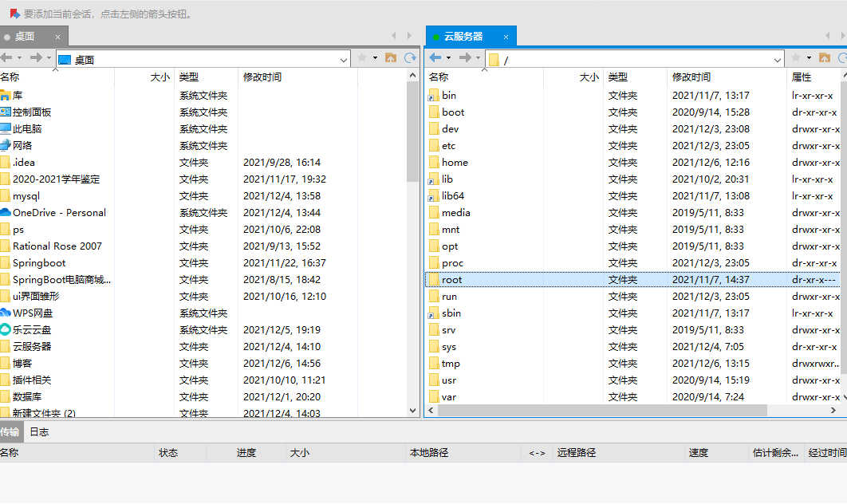The image size is (847, 504).
Task: Select the 库 system folder
Action: click(x=12, y=96)
